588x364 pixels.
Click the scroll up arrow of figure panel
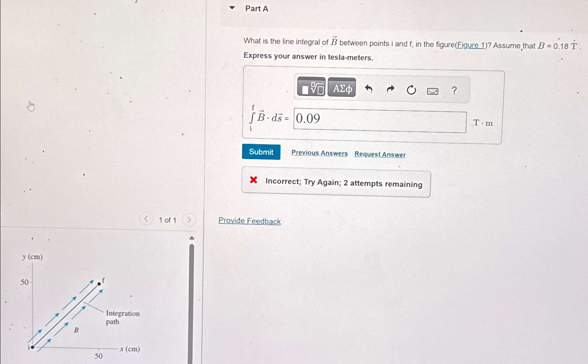[191, 238]
